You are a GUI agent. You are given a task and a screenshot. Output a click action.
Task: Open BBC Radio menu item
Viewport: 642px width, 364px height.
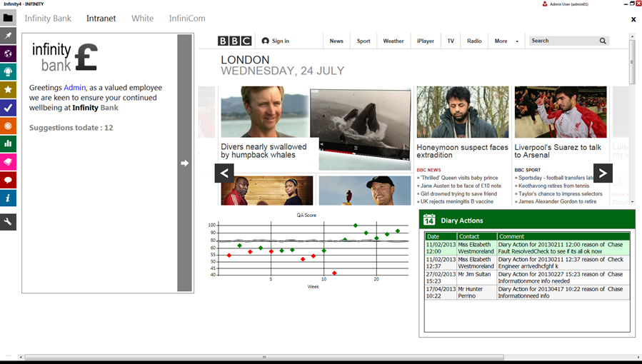point(474,41)
